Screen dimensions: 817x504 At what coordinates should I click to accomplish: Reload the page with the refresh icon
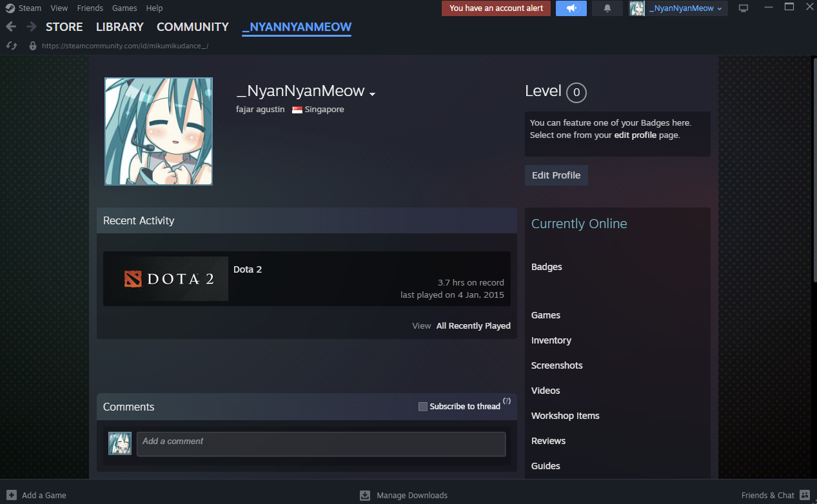12,46
